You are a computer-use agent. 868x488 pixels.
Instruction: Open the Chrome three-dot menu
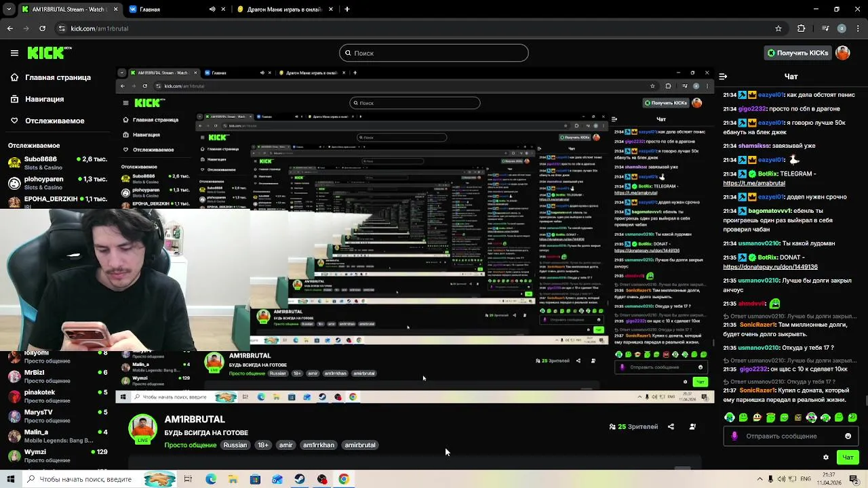point(858,28)
